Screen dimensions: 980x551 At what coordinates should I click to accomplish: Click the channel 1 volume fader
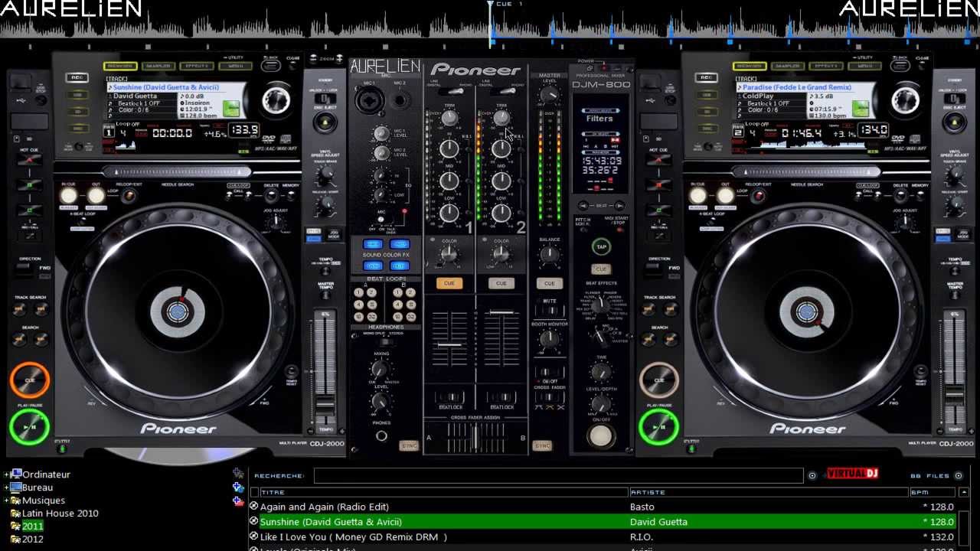[449, 345]
